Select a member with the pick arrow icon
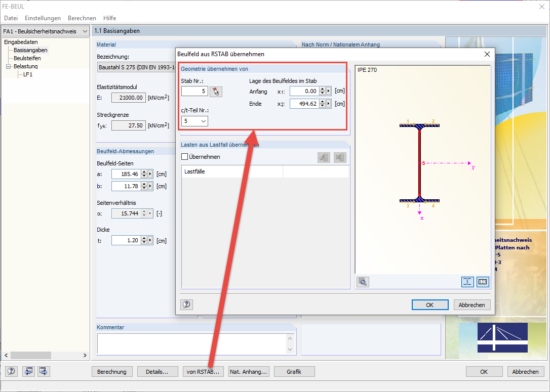The height and width of the screenshot is (392, 550). click(x=216, y=92)
